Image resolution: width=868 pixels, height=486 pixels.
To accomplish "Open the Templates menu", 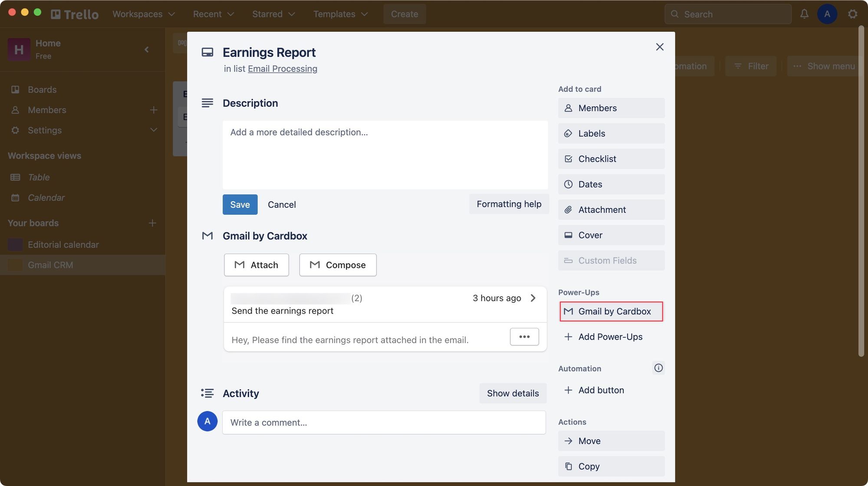I will [340, 14].
